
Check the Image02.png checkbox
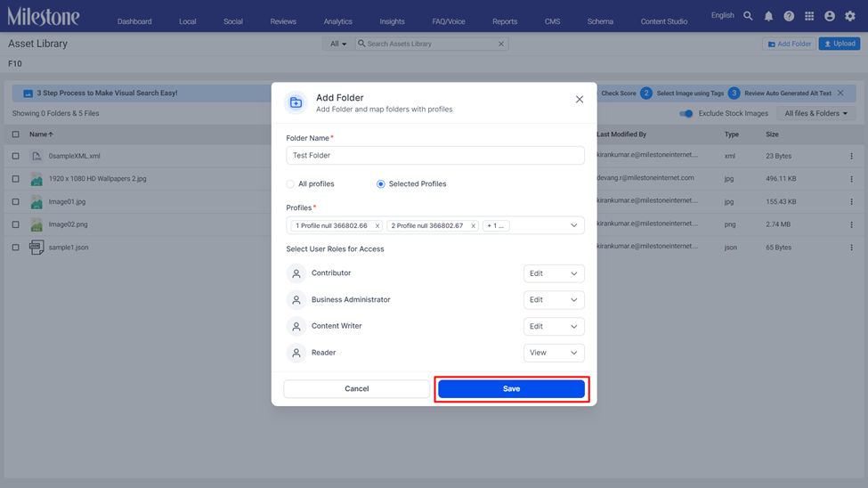coord(15,225)
